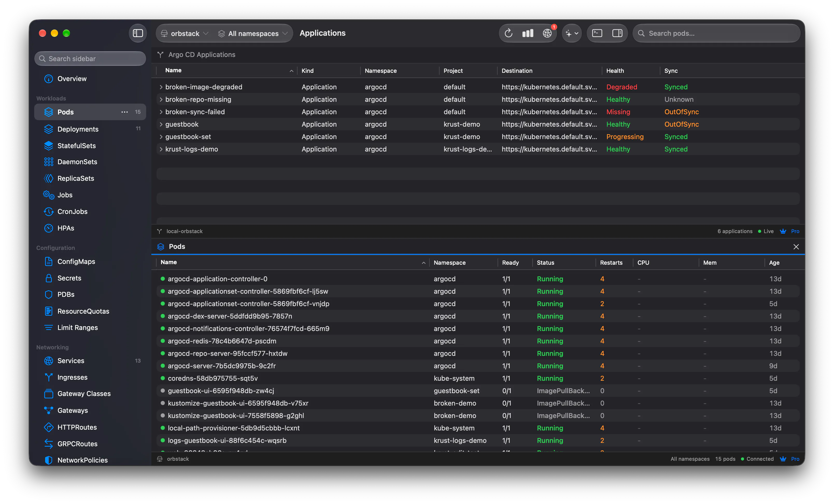Open the All namespaces dropdown
The width and height of the screenshot is (834, 504).
(253, 33)
